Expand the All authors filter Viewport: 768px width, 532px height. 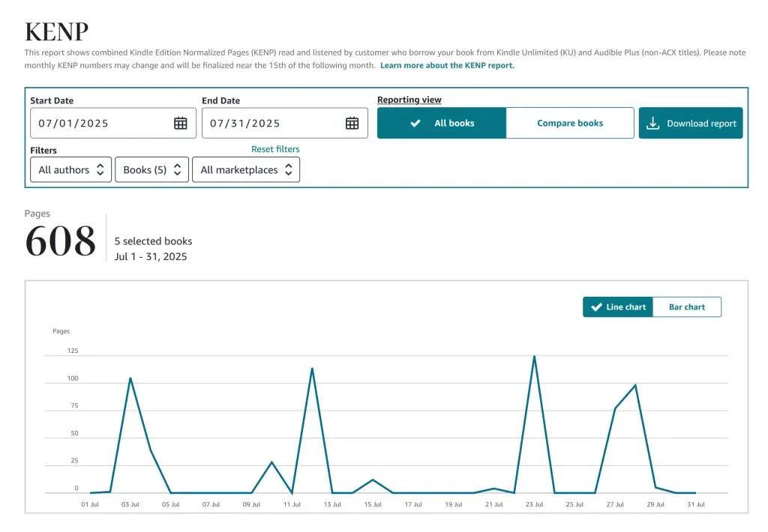click(71, 169)
